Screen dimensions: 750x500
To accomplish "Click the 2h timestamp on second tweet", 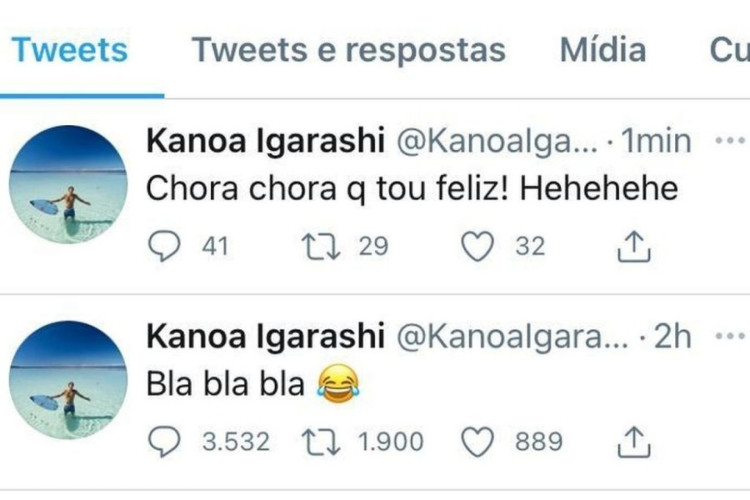I will click(x=672, y=337).
